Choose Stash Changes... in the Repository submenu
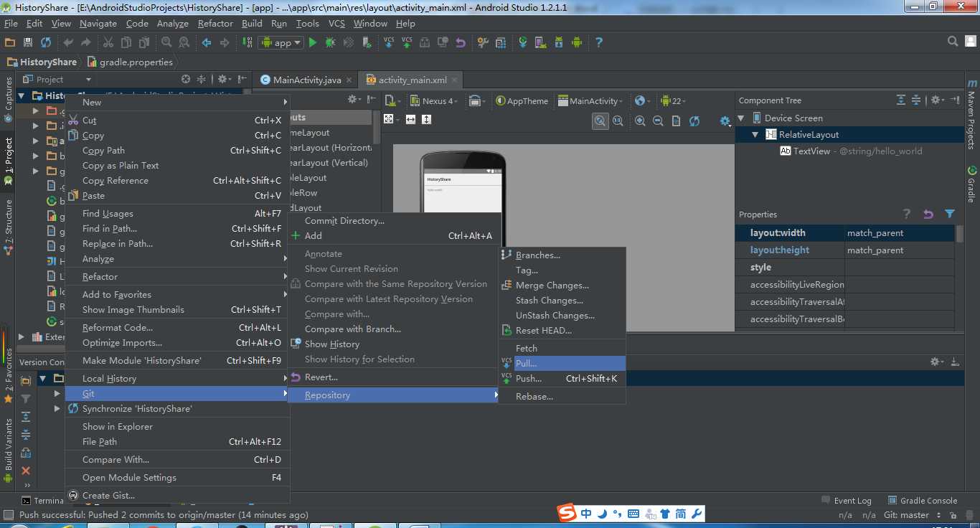Screen dimensions: 980x528 (562, 300)
